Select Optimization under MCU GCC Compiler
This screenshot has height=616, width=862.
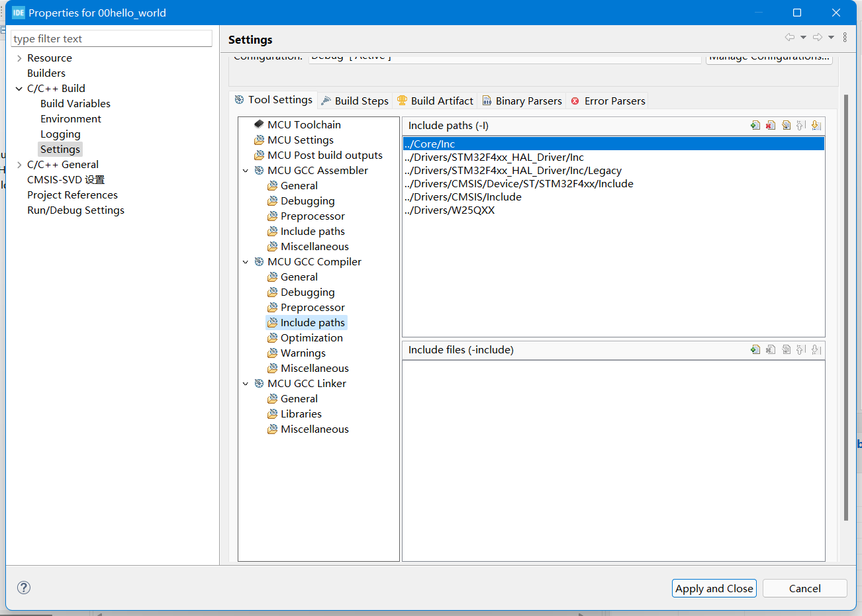pyautogui.click(x=311, y=337)
